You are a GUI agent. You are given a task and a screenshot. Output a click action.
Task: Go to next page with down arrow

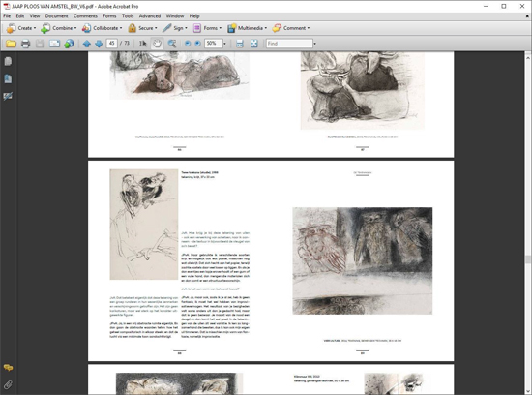point(99,44)
